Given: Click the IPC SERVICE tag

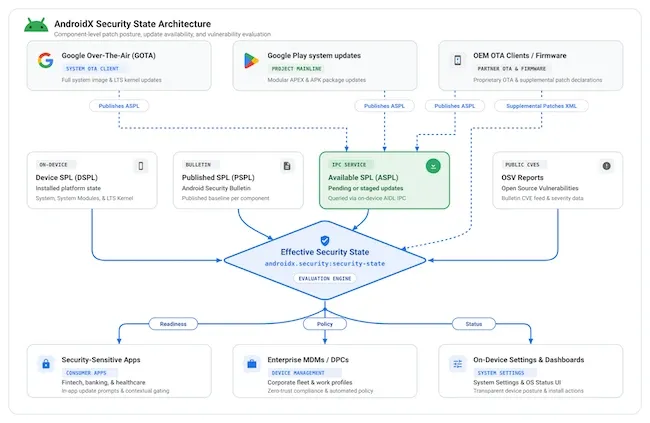Looking at the screenshot, I should pos(349,165).
